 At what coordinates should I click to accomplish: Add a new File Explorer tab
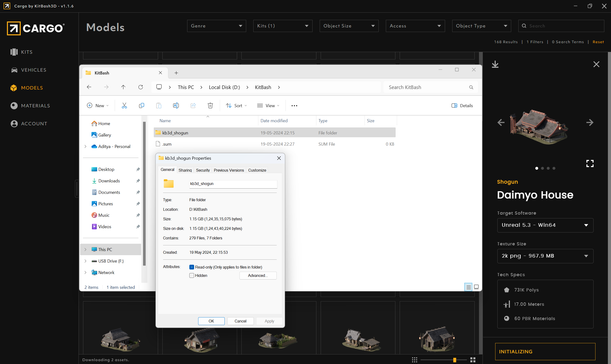click(176, 73)
